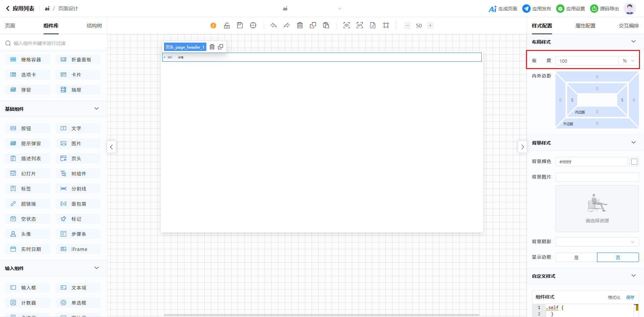644x317 pixels.
Task: Set 显示边框 to 否
Action: click(618, 257)
